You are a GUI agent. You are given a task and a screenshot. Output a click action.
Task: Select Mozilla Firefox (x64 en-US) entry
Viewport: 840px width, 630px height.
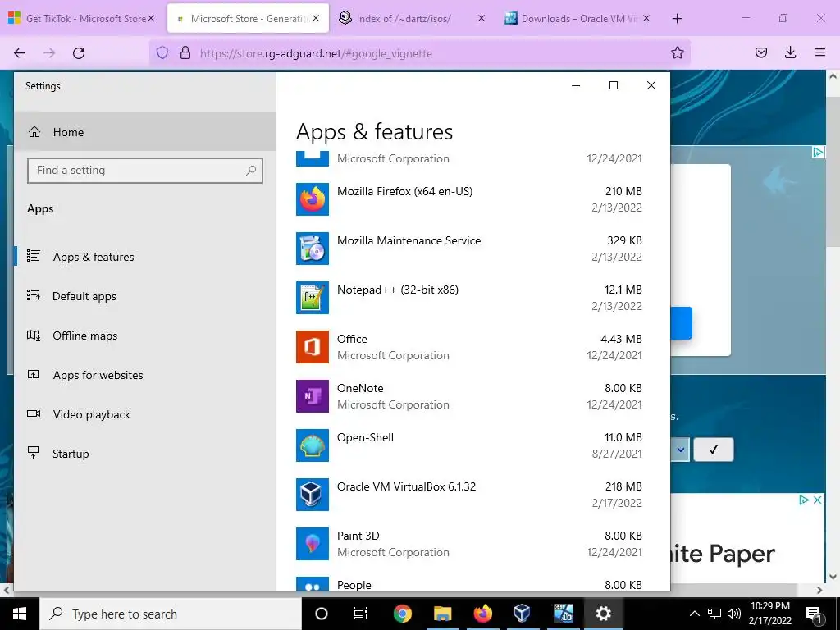469,199
